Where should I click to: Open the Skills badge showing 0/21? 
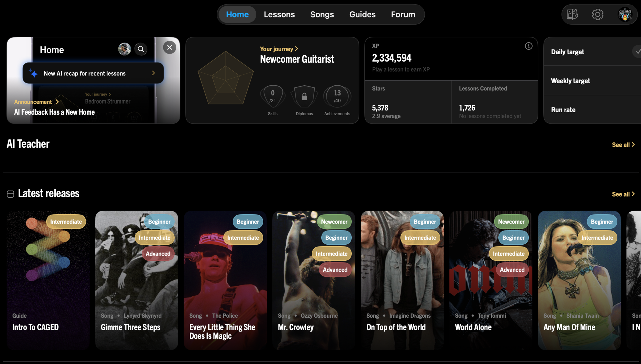click(273, 100)
